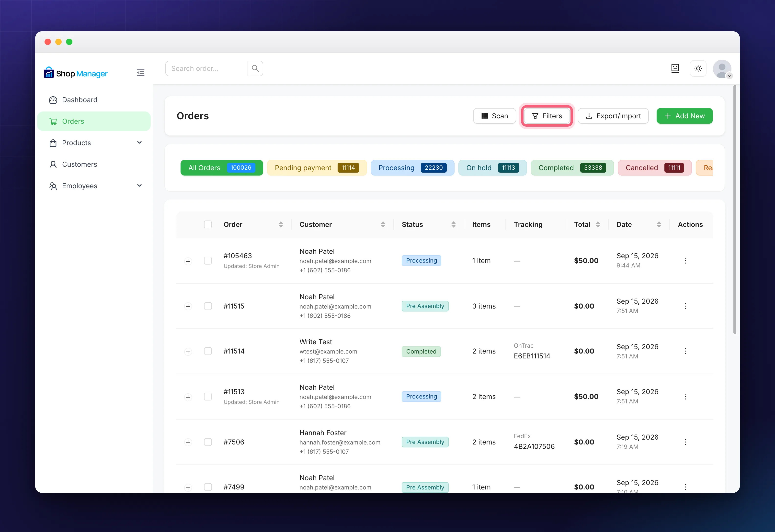Open Export/Import options
The image size is (775, 532).
click(x=613, y=116)
